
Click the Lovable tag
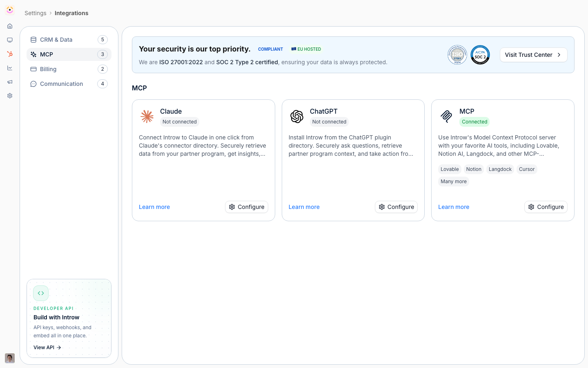(x=450, y=169)
